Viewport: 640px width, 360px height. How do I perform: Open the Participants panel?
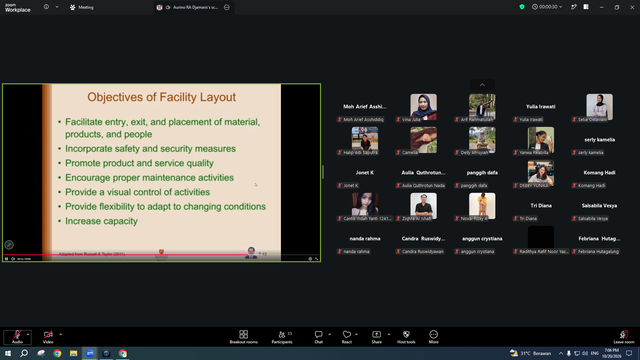click(282, 337)
